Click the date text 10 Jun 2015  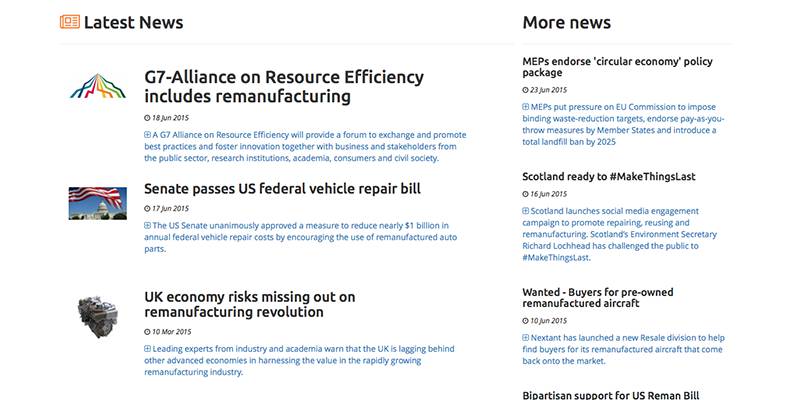coord(548,321)
